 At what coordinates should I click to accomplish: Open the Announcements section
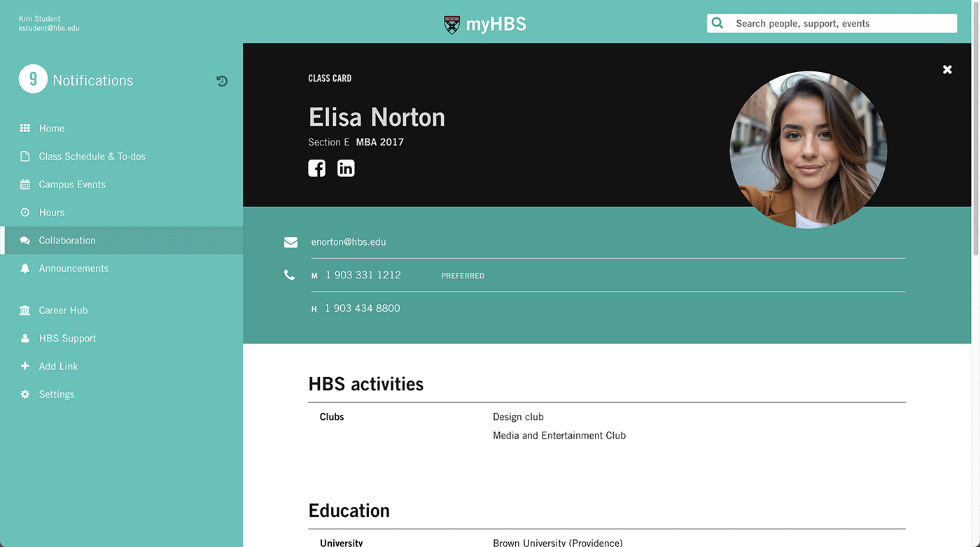pyautogui.click(x=73, y=268)
